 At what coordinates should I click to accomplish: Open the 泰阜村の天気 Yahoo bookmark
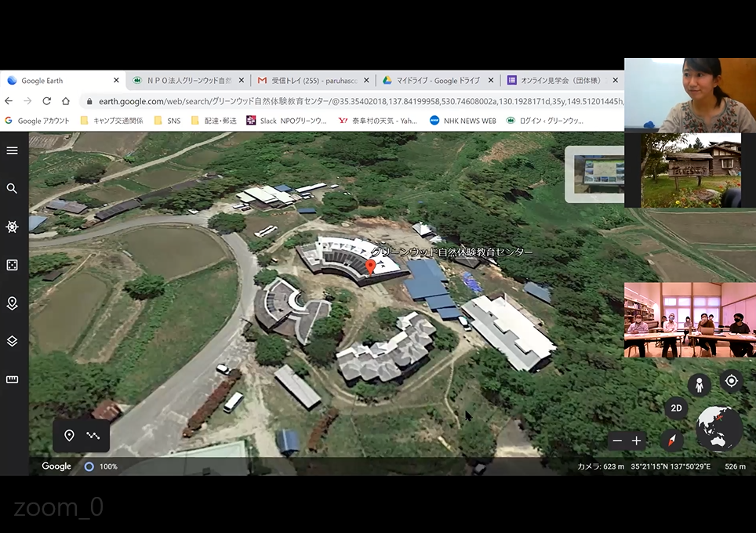click(x=377, y=121)
